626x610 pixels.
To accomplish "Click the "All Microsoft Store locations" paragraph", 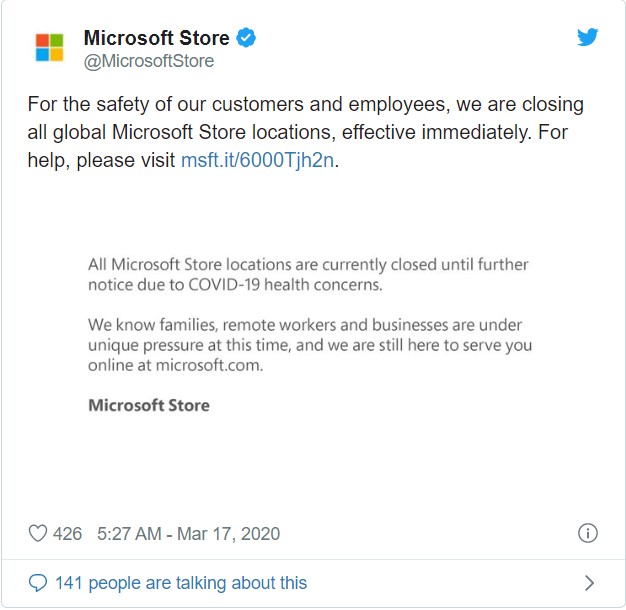I will (x=308, y=275).
